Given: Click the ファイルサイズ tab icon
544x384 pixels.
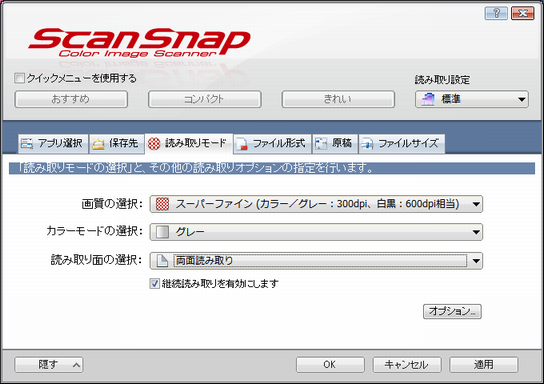Looking at the screenshot, I should [367, 144].
